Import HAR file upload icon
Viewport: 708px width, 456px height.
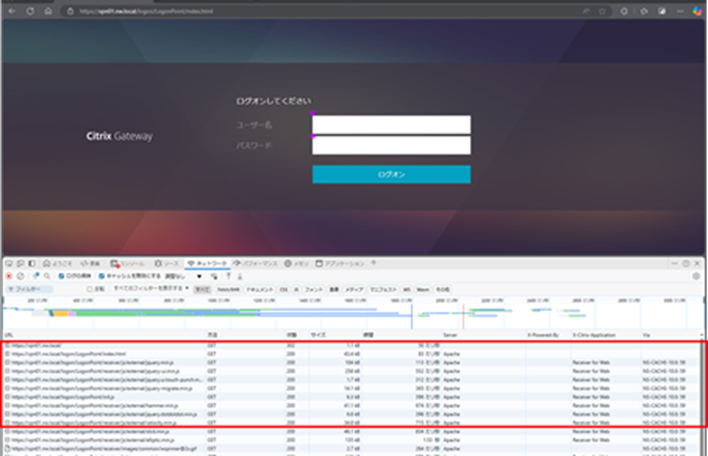[x=228, y=276]
